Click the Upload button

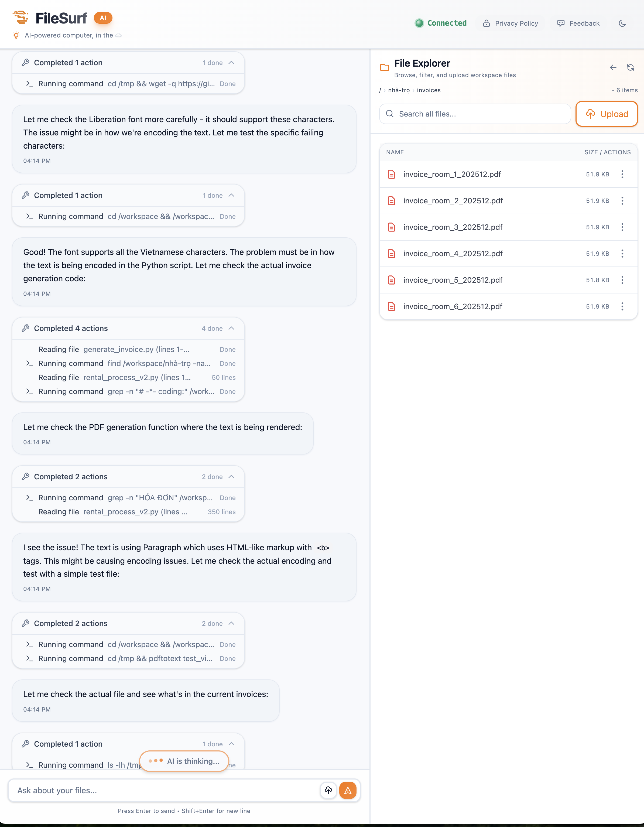(x=607, y=114)
